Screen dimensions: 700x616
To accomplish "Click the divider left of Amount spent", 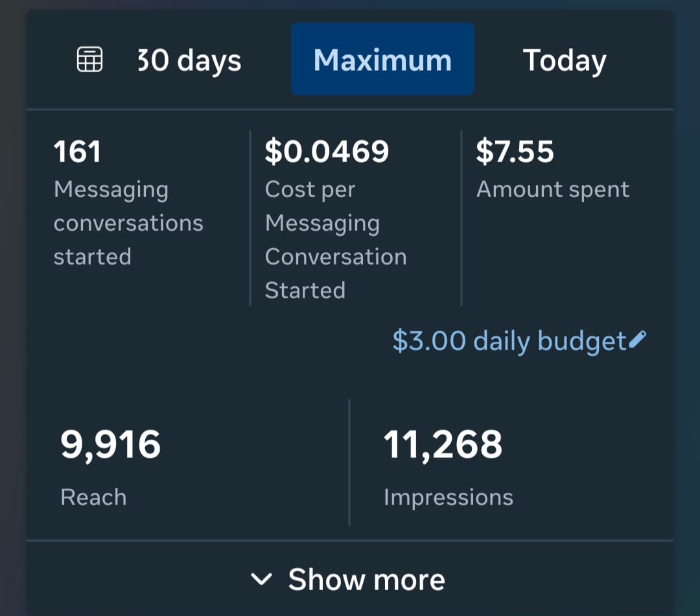I will pyautogui.click(x=461, y=218).
